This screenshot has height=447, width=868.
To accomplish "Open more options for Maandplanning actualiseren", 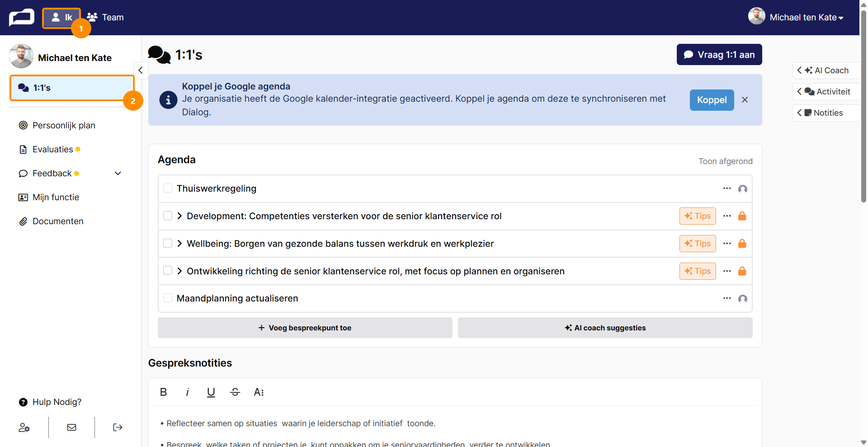I will tap(727, 298).
